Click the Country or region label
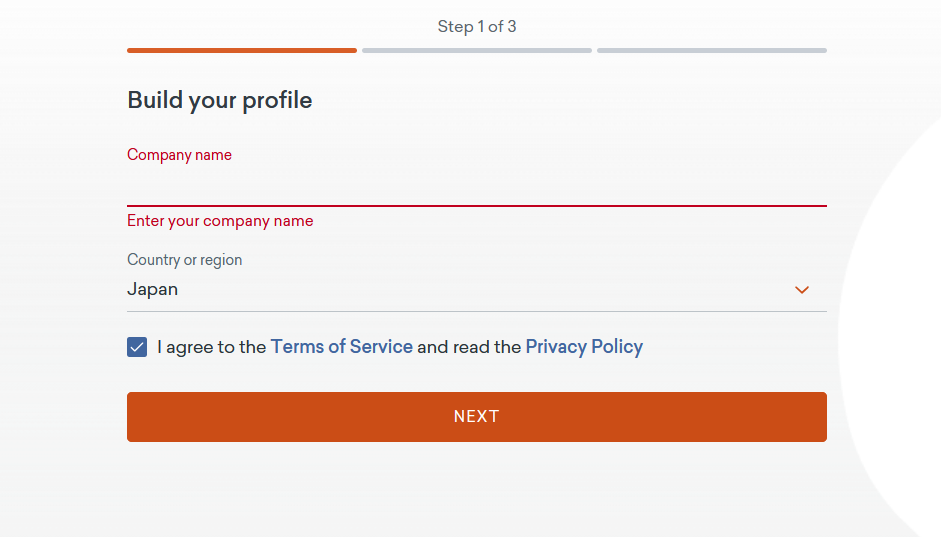Screen dimensions: 941x537 pos(185,260)
